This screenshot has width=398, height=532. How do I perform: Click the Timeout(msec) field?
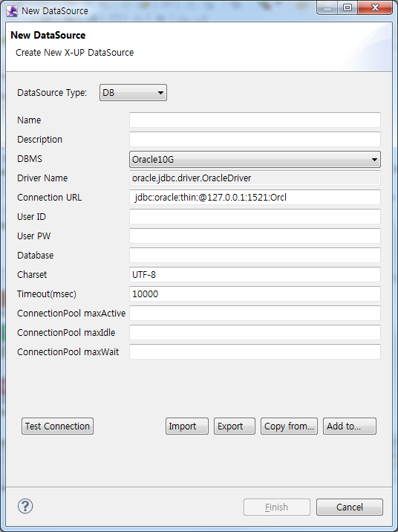tap(255, 294)
